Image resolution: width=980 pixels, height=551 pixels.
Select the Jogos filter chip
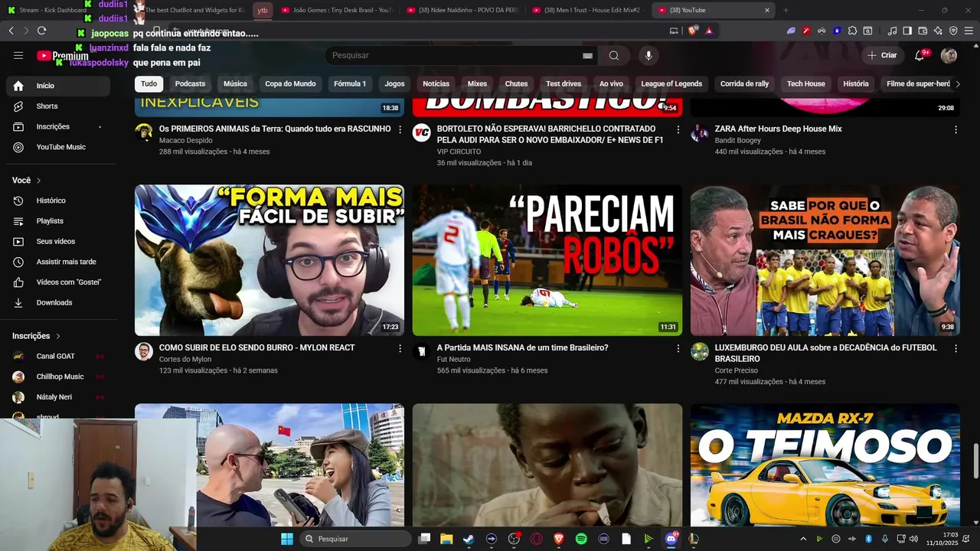click(x=394, y=84)
